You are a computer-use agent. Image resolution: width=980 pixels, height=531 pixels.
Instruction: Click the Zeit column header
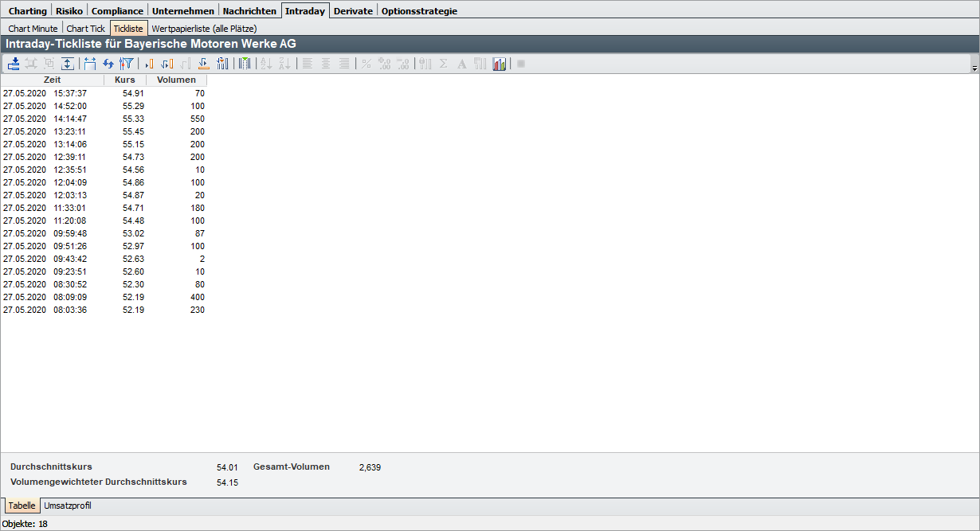[52, 80]
